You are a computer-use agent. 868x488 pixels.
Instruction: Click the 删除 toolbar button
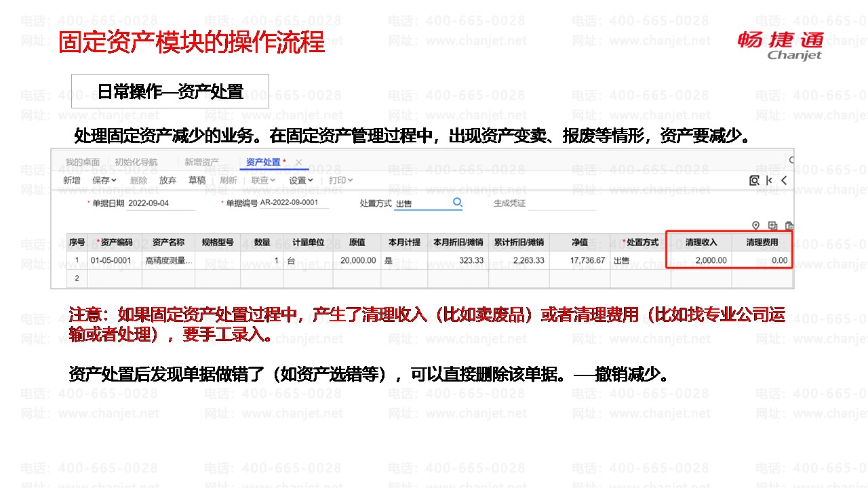pos(138,180)
